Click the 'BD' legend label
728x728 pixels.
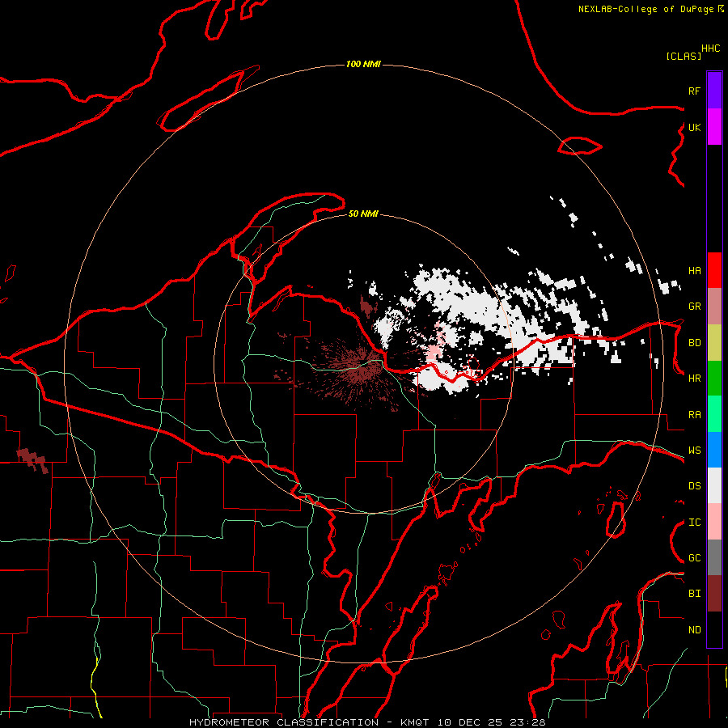[x=694, y=343]
